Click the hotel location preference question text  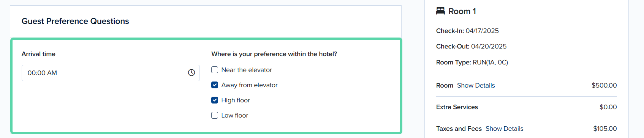tap(274, 54)
